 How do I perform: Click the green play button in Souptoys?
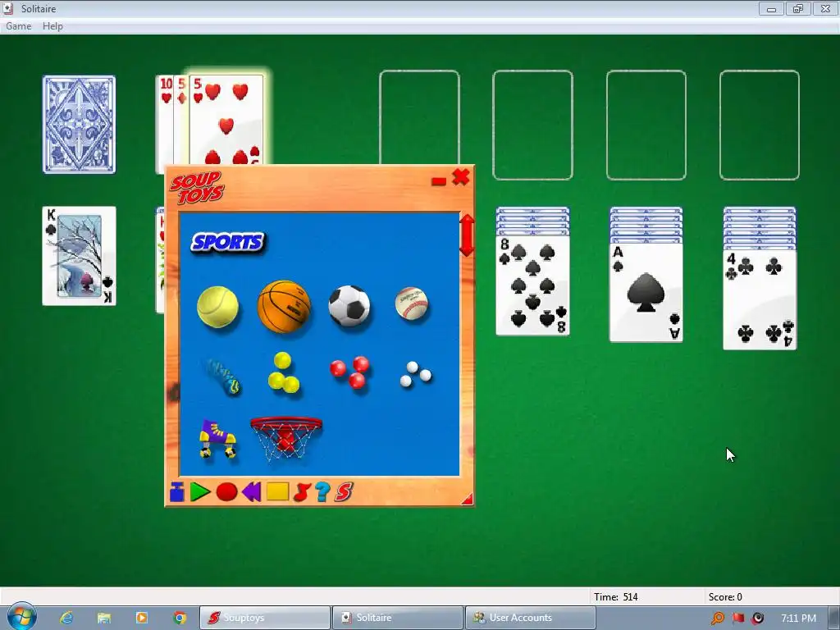coord(200,492)
